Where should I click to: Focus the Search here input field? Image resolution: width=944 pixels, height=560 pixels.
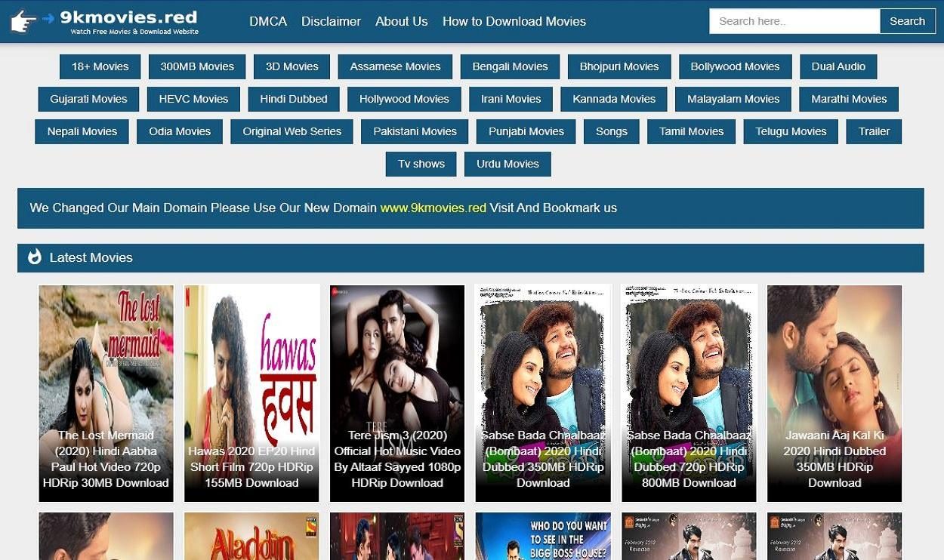coord(794,21)
